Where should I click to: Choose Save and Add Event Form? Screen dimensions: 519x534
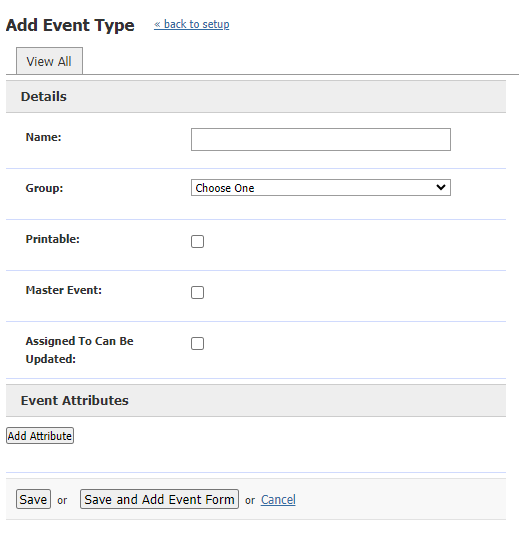pyautogui.click(x=159, y=499)
